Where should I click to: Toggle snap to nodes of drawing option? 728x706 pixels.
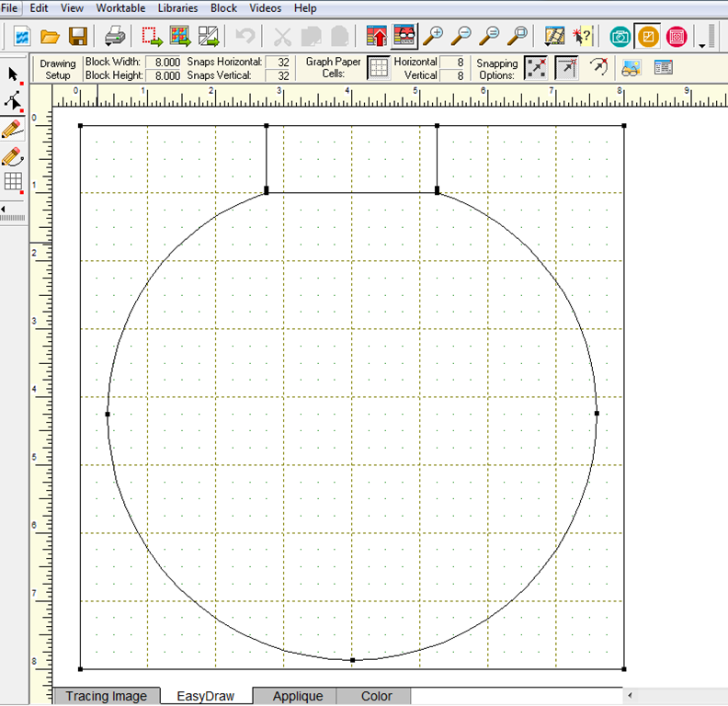567,68
